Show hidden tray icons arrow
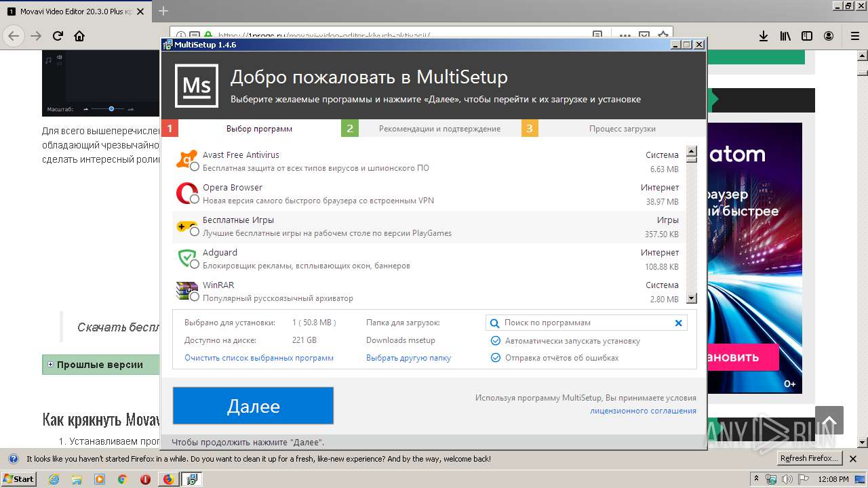This screenshot has height=488, width=868. coord(756,479)
